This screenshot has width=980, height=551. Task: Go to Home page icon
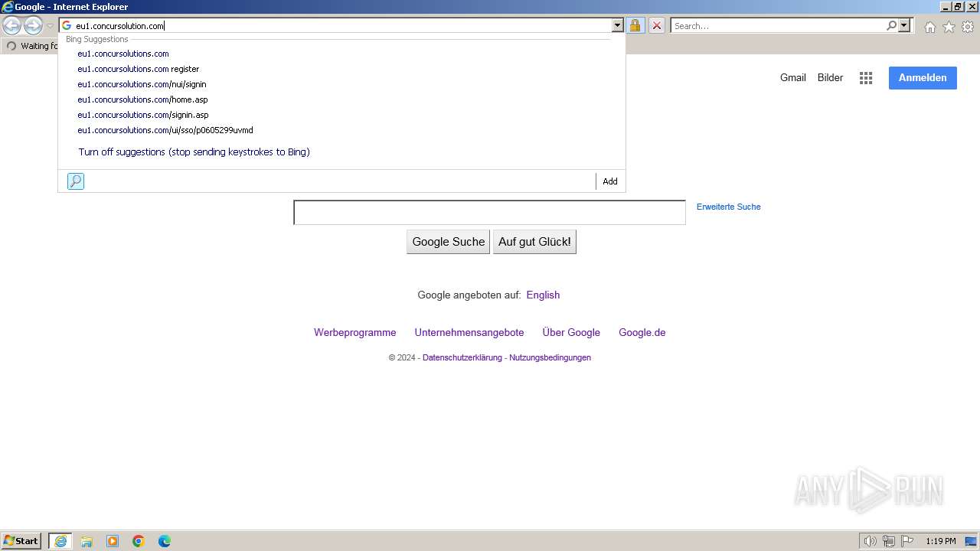tap(929, 27)
